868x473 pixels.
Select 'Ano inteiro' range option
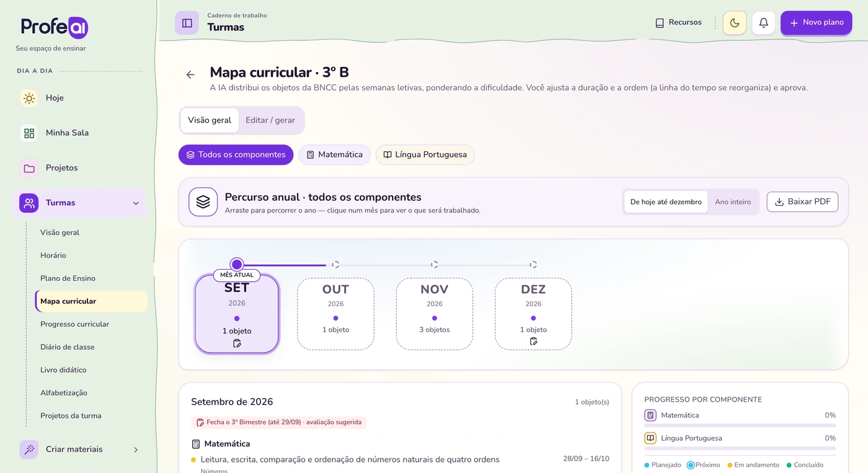tap(733, 202)
